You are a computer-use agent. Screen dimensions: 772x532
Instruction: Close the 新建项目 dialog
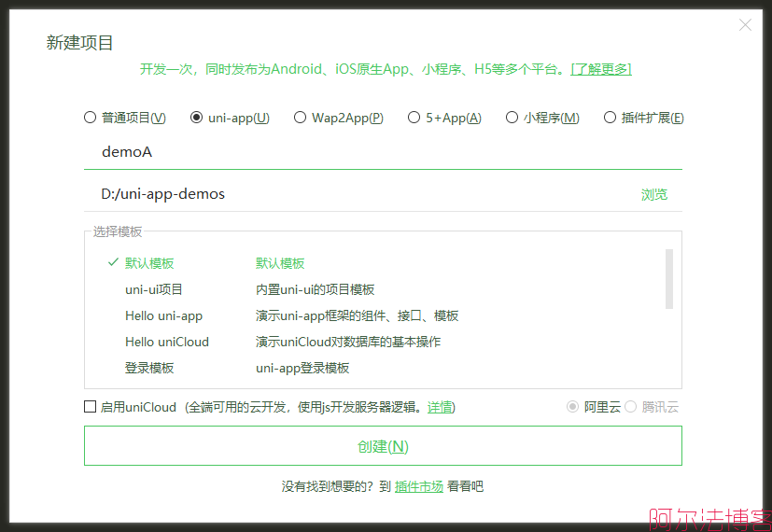745,25
